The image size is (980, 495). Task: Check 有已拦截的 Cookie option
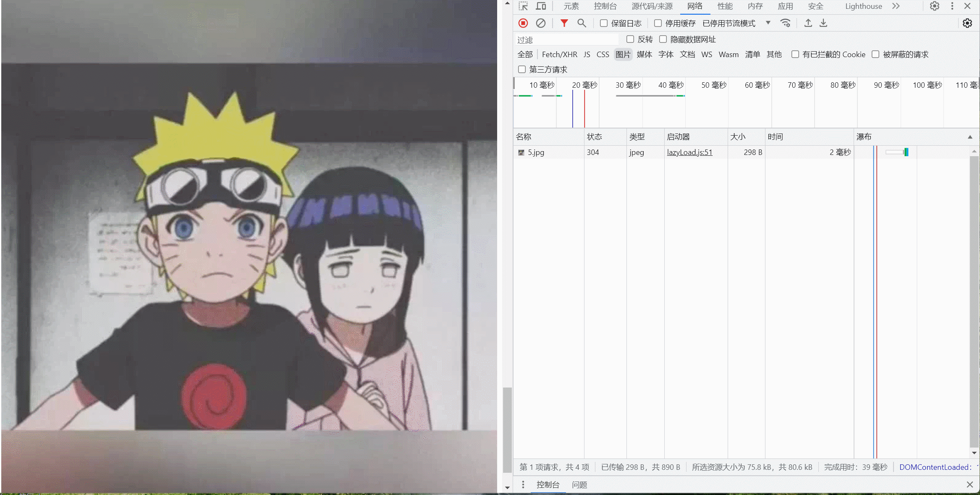[x=795, y=55]
